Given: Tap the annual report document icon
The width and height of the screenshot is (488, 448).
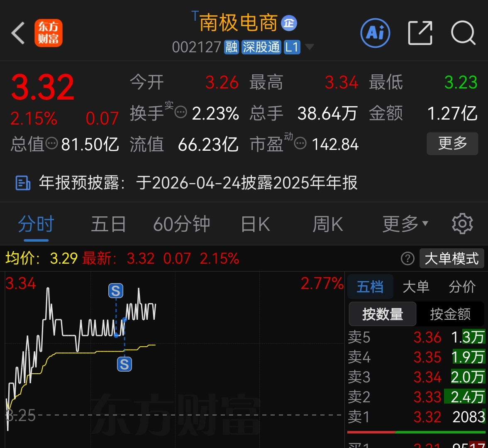Looking at the screenshot, I should point(23,183).
